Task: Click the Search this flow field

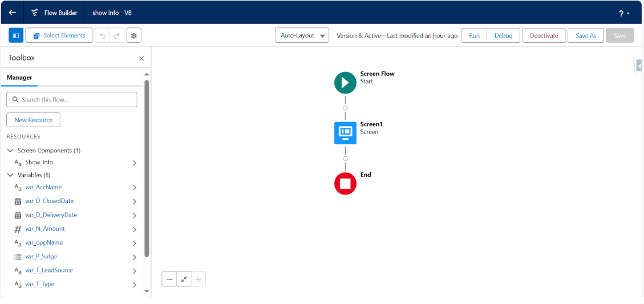Action: point(72,99)
